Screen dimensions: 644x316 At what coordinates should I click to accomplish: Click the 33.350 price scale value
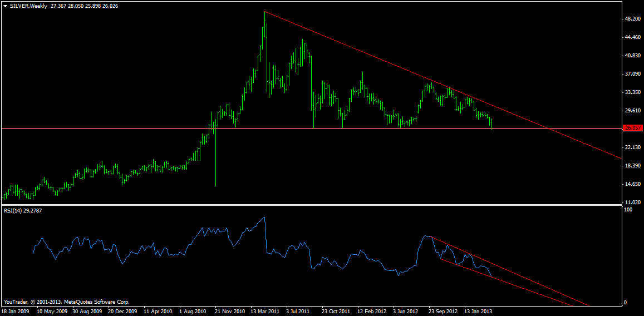tap(633, 92)
